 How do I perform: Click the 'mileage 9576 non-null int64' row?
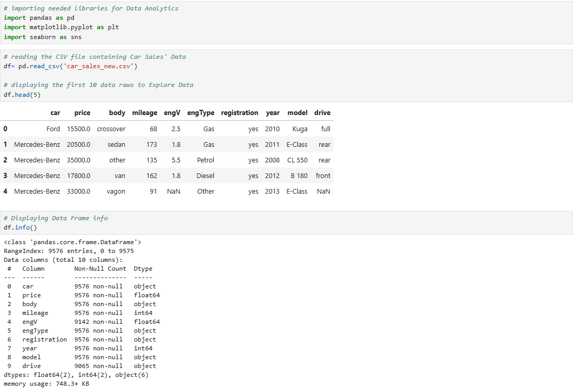click(x=80, y=313)
